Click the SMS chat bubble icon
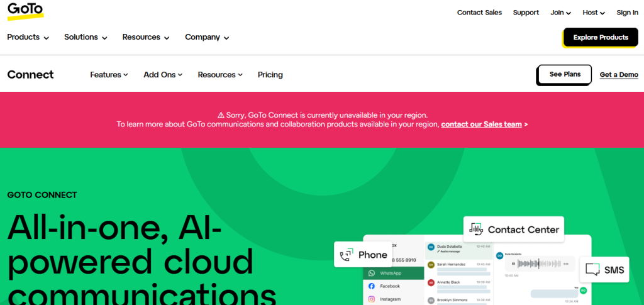This screenshot has width=644, height=305. point(592,270)
